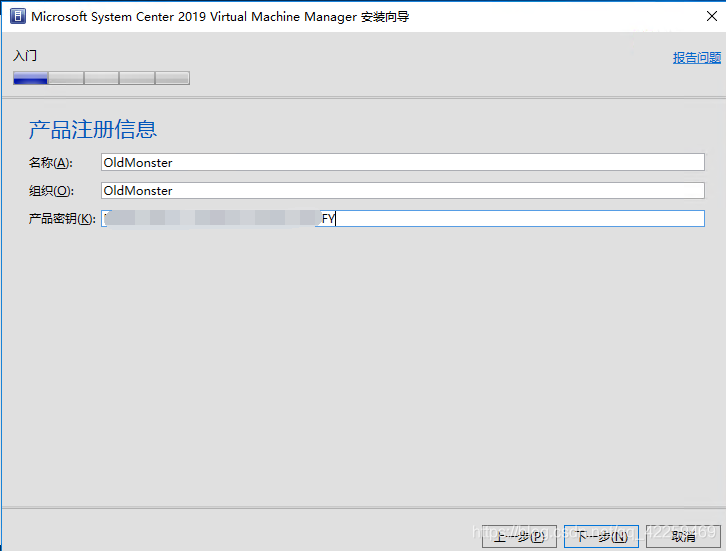Close the setup wizard window

(712, 16)
